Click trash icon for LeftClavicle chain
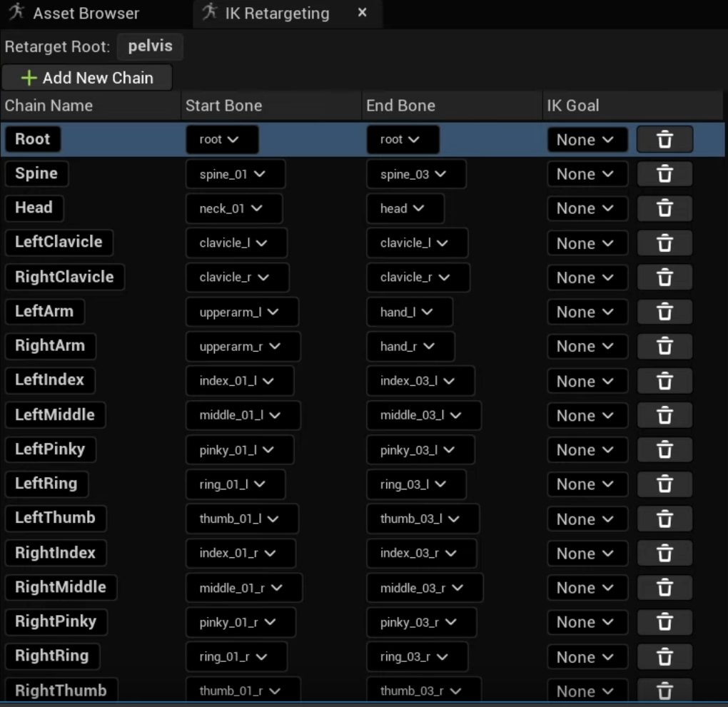 (664, 243)
